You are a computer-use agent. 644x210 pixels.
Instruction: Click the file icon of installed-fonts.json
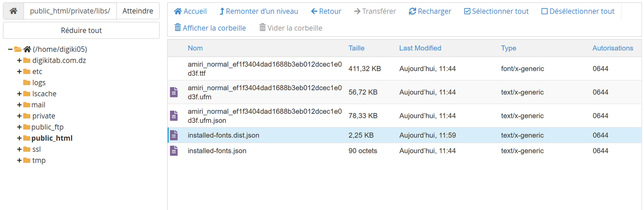[x=174, y=151]
